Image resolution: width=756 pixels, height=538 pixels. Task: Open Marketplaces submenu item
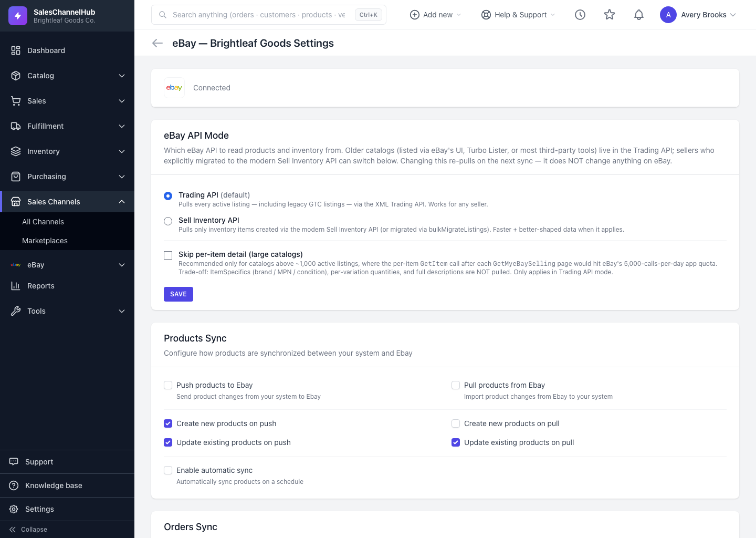[67, 241]
